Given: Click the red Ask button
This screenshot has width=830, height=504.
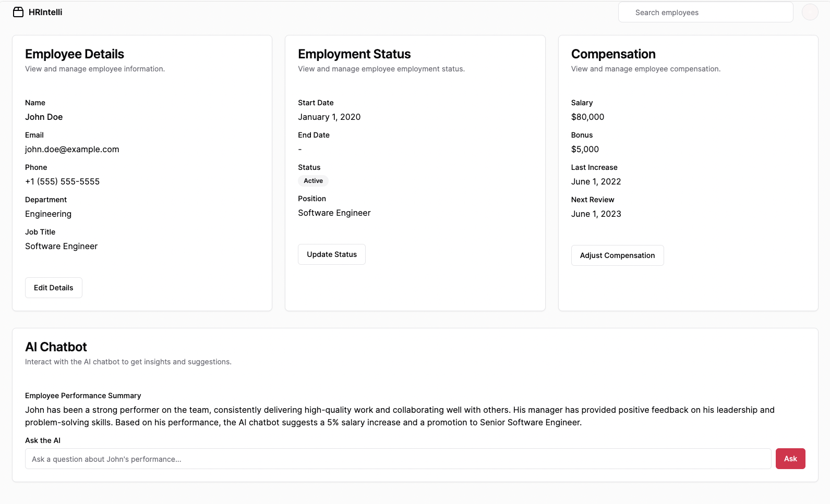Looking at the screenshot, I should (790, 459).
